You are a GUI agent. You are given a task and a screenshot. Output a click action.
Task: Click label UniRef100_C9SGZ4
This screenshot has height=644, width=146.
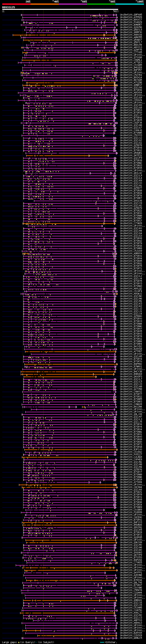[131, 100]
